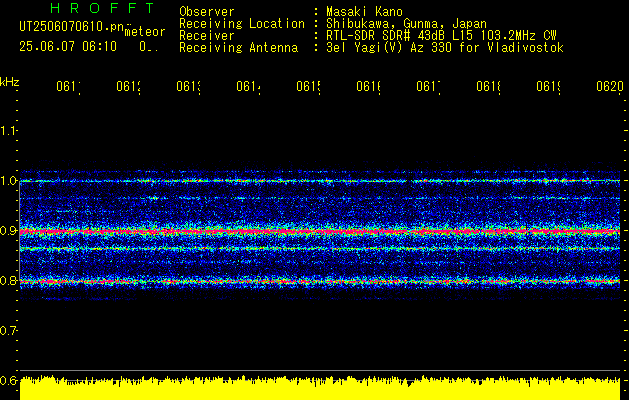Click the 0620 time marker
The image size is (629, 400).
610,87
